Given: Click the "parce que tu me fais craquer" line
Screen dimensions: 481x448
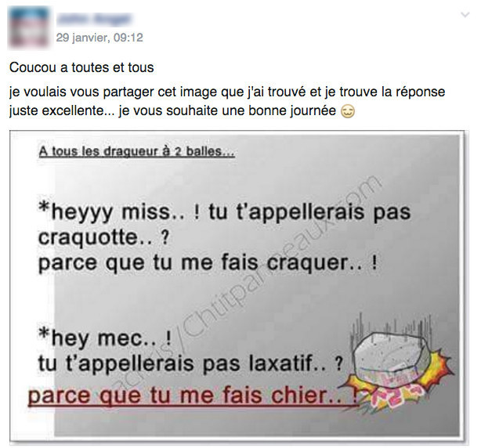Looking at the screenshot, I should pyautogui.click(x=208, y=263).
